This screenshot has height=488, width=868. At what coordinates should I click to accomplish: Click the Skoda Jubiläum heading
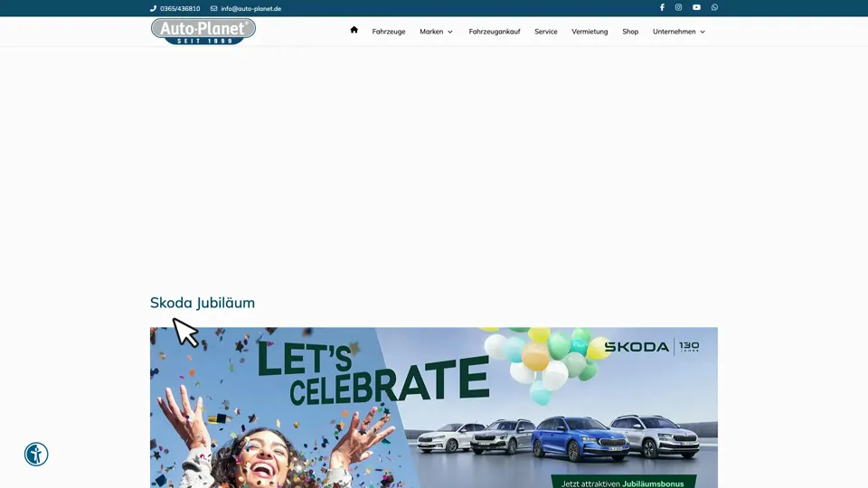203,303
